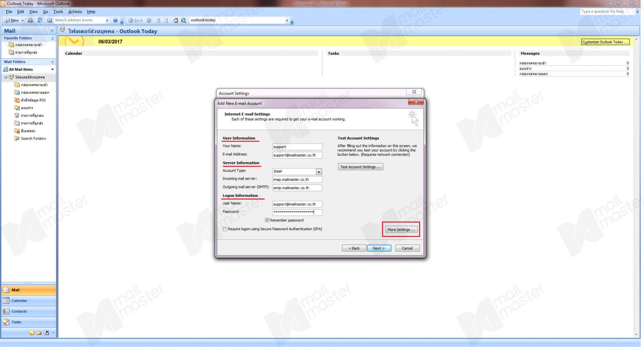Open Deleted Items folder รายการที่ถูกลบ
This screenshot has width=644, height=347.
click(x=29, y=116)
